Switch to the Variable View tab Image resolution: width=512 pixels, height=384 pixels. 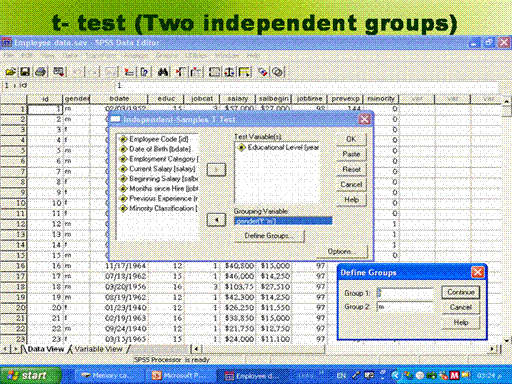click(x=98, y=349)
